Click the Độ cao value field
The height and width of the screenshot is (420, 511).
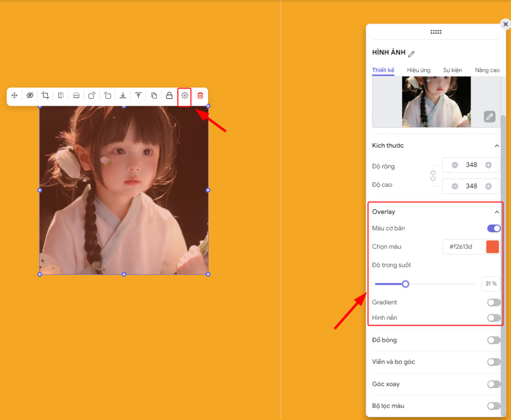click(x=471, y=186)
